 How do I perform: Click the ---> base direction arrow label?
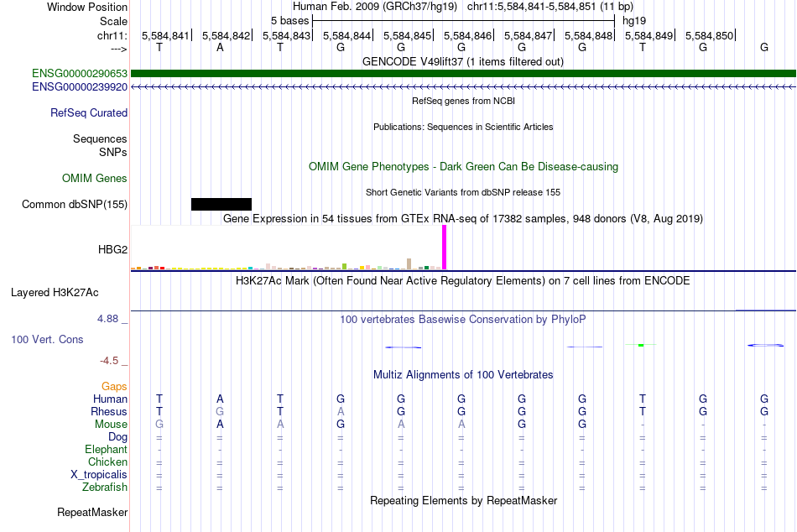pos(118,49)
